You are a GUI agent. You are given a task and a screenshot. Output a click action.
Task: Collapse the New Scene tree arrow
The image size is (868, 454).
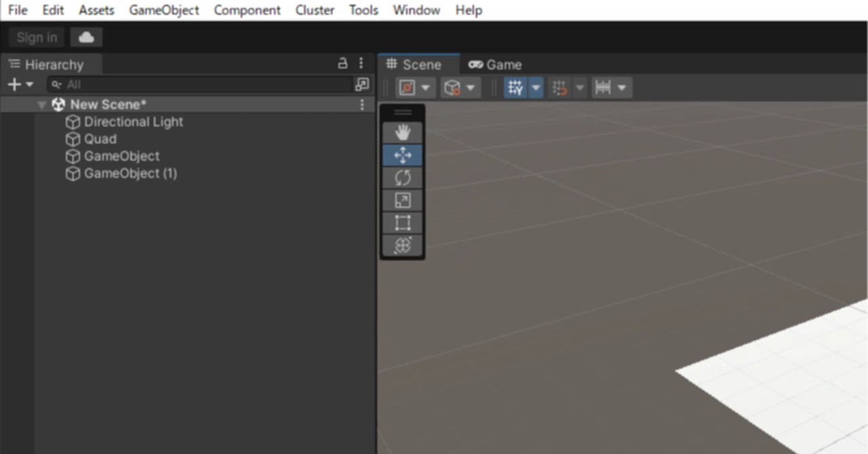(x=42, y=105)
